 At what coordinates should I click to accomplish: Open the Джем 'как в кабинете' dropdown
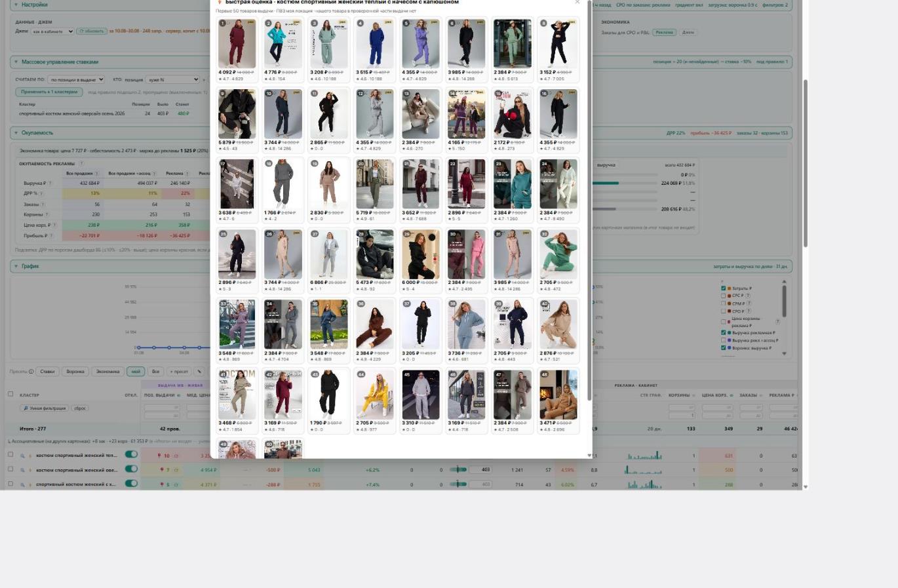[x=52, y=31]
